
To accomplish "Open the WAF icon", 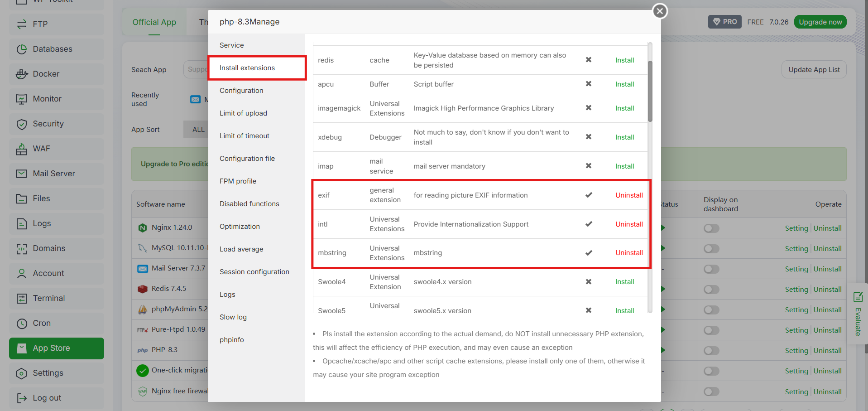I will click(21, 149).
